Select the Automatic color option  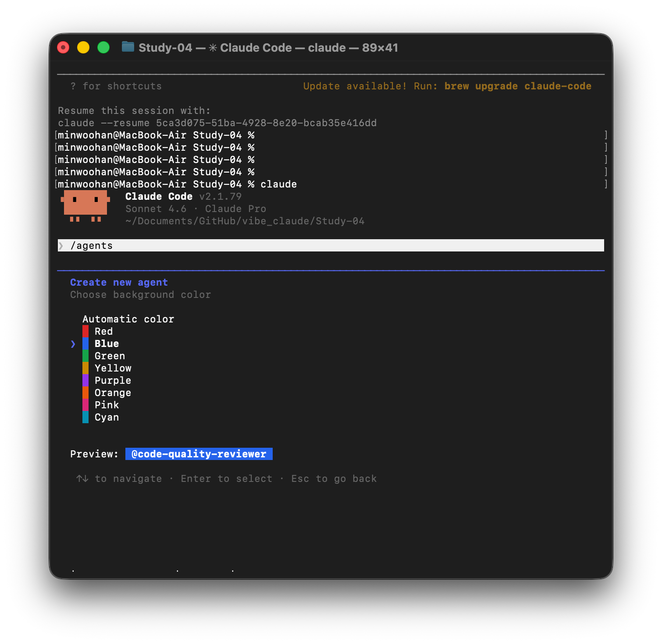coord(128,319)
